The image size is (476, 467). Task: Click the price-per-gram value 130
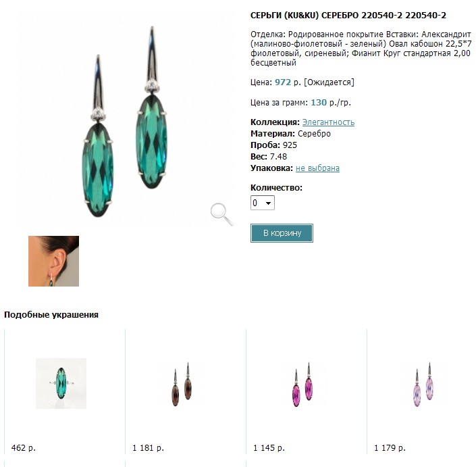click(x=319, y=103)
